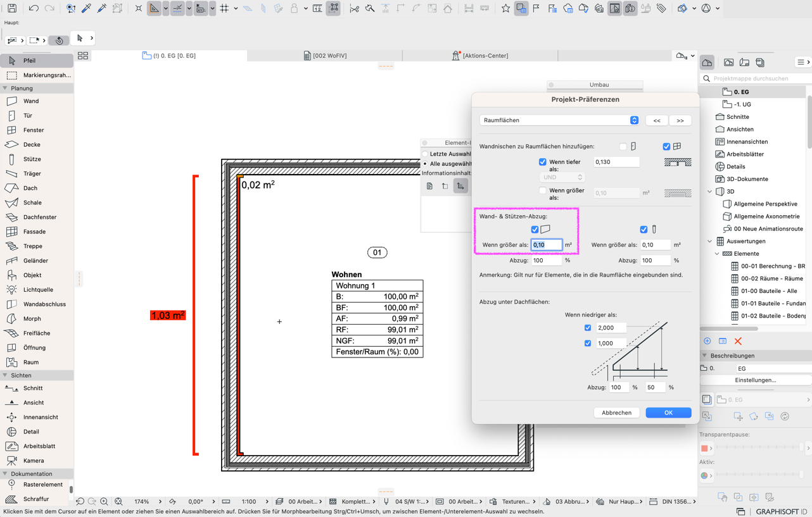Switch to the [Aktions-Center] tab
The width and height of the screenshot is (812, 517).
[x=480, y=56]
